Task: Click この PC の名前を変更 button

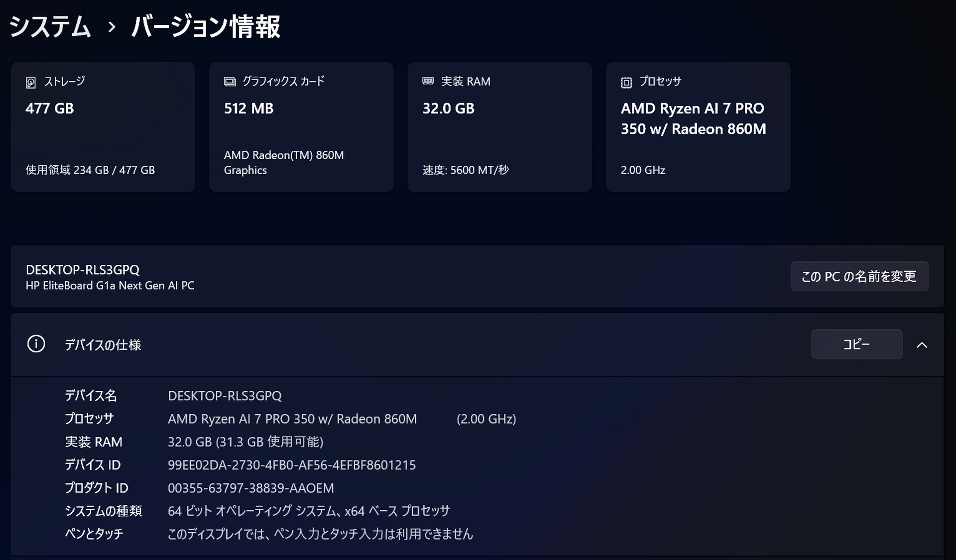Action: coord(859,276)
